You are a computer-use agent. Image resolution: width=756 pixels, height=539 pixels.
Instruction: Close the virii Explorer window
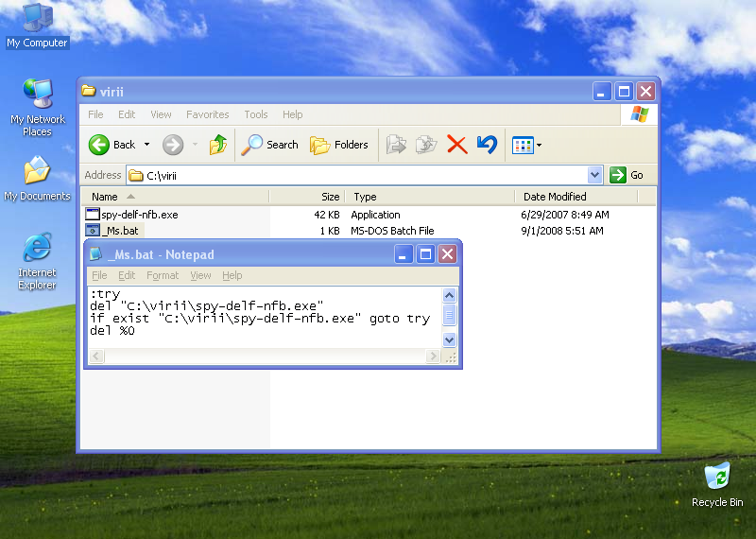[x=645, y=91]
